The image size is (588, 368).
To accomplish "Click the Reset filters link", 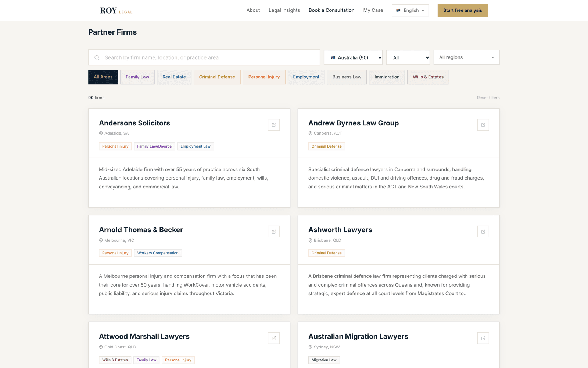I will (488, 98).
